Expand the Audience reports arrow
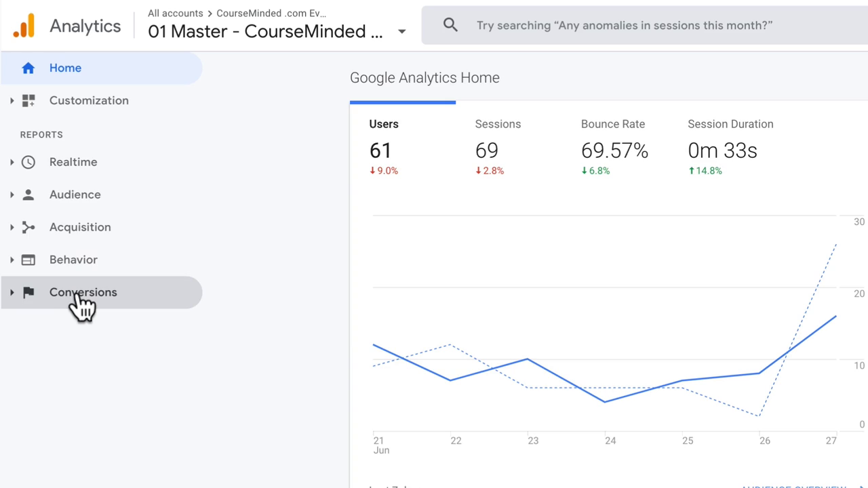Screen dimensions: 868x488 coord(12,195)
